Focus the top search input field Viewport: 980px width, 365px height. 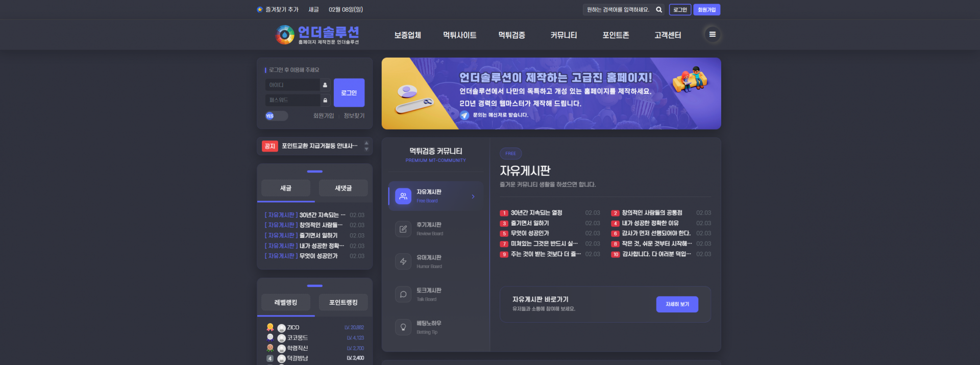(619, 10)
